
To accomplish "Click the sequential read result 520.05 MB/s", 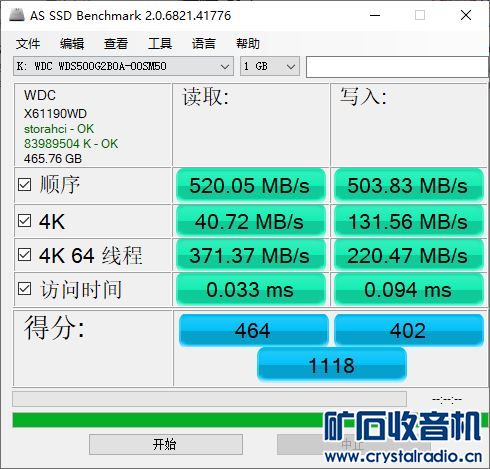I will pyautogui.click(x=250, y=185).
